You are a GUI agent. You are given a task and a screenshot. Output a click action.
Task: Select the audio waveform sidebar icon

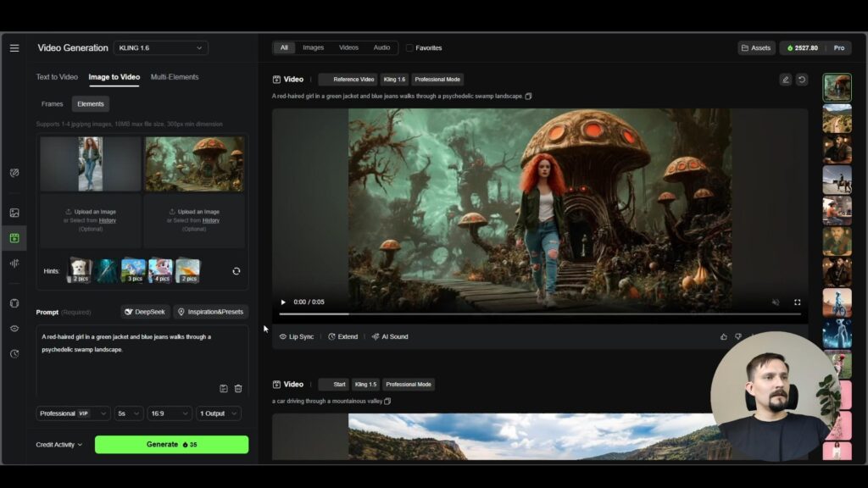pos(14,263)
